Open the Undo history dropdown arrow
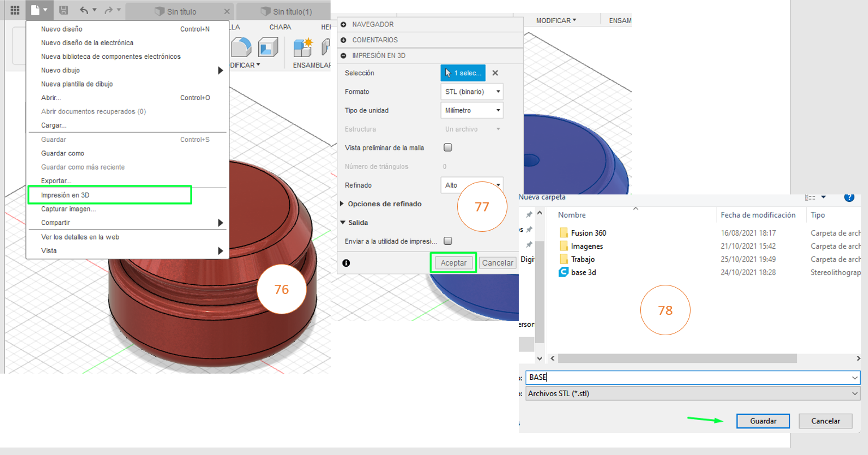 tap(94, 10)
